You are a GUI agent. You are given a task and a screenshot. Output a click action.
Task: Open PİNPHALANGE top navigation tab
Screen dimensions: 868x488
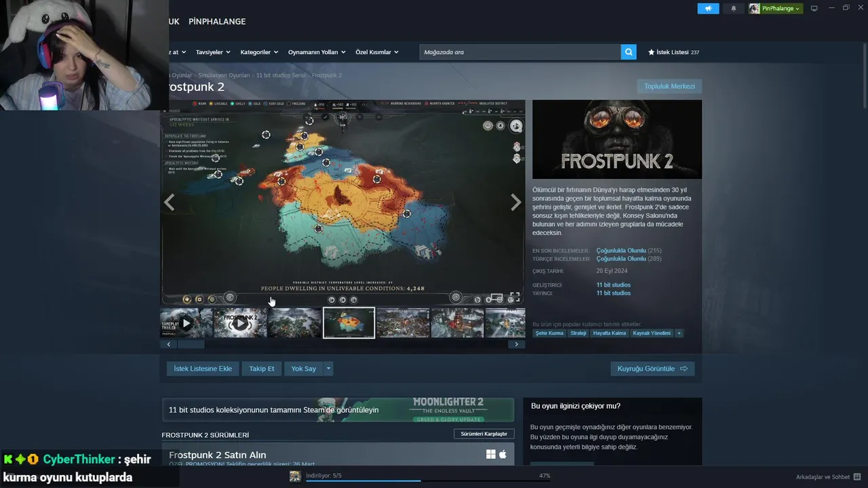217,22
